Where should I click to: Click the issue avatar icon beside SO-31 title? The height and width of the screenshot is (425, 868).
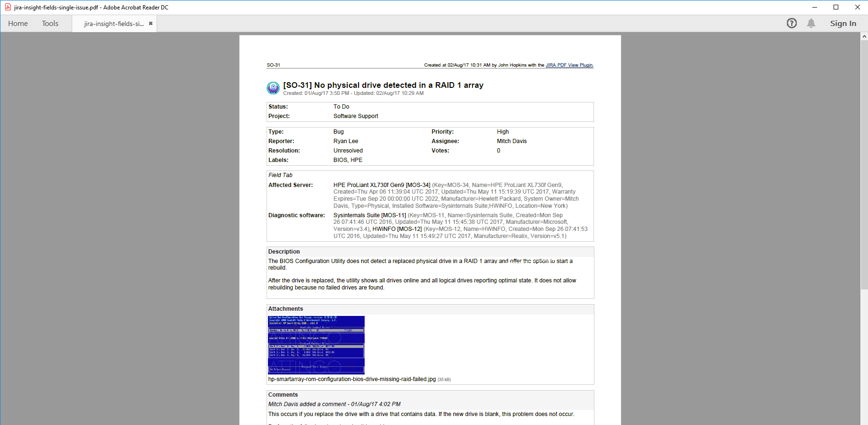click(273, 88)
